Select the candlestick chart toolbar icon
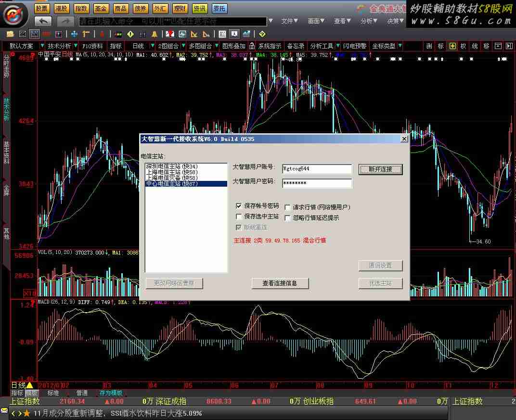The height and width of the screenshot is (420, 516). 34,34
